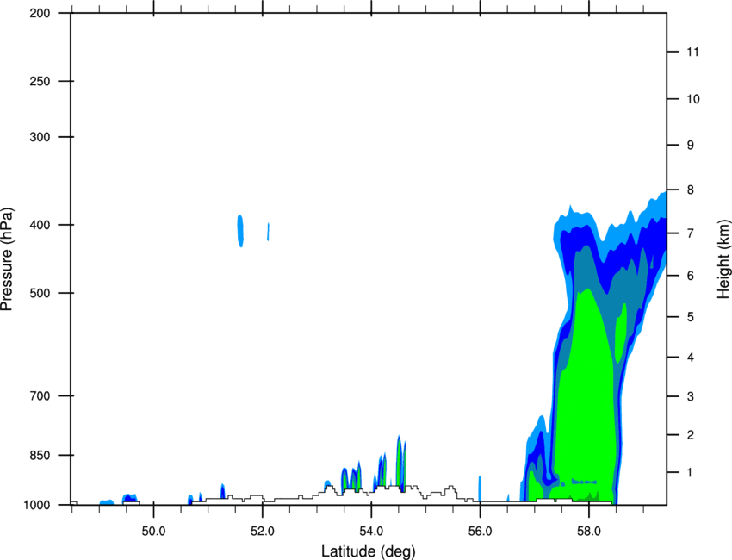The image size is (732, 560).
Task: Pick the 10 km height label
Action: coord(692,99)
